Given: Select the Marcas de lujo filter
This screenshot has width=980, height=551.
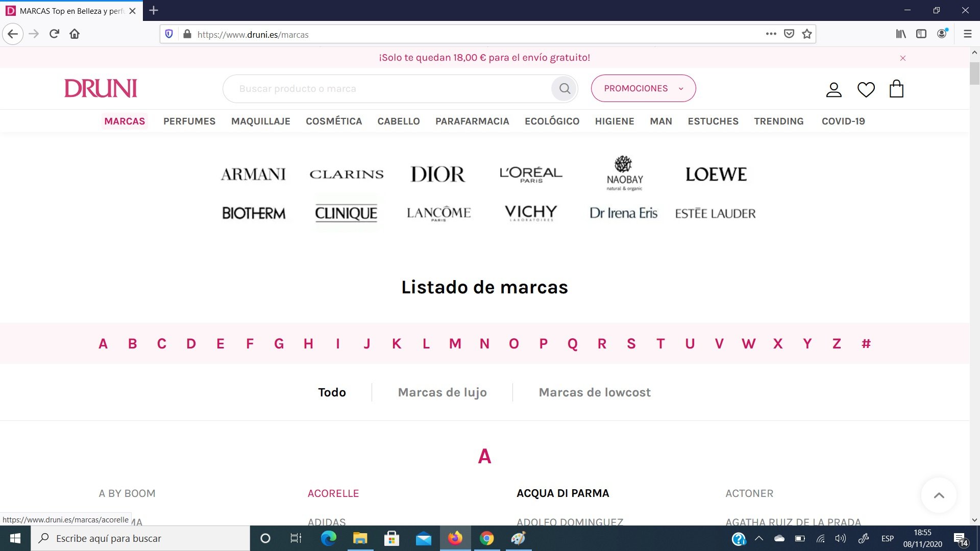Looking at the screenshot, I should pyautogui.click(x=442, y=392).
